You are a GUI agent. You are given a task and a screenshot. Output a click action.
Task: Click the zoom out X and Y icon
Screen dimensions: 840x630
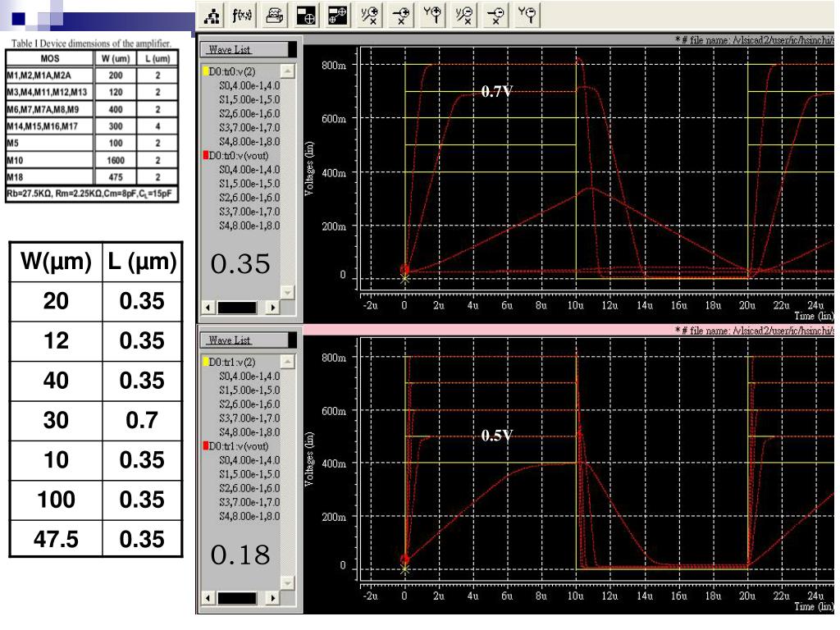point(464,16)
